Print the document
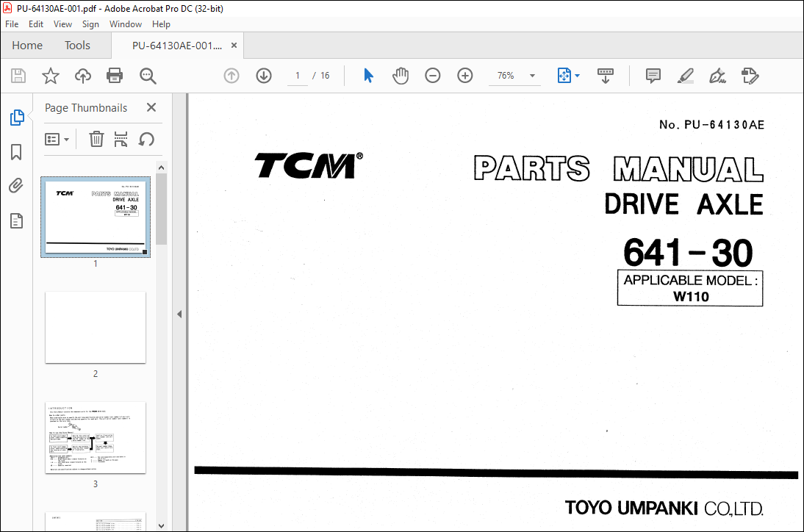Image resolution: width=804 pixels, height=532 pixels. pos(115,76)
